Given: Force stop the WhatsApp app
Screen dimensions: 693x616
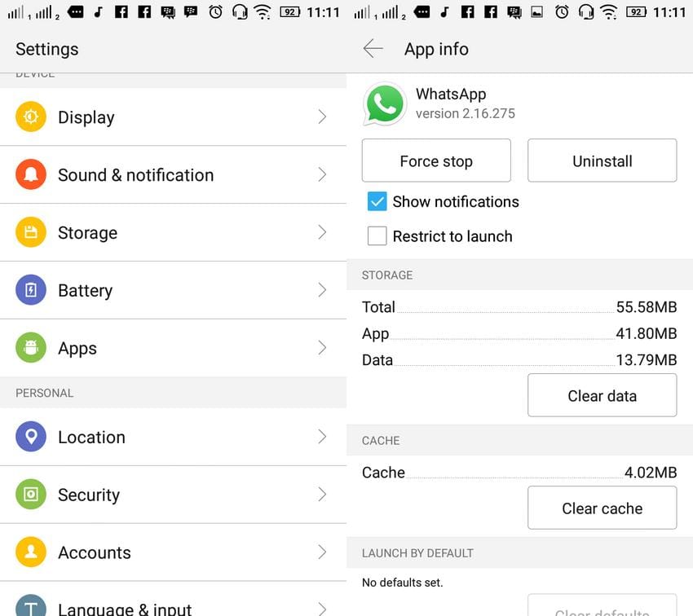Looking at the screenshot, I should (436, 161).
